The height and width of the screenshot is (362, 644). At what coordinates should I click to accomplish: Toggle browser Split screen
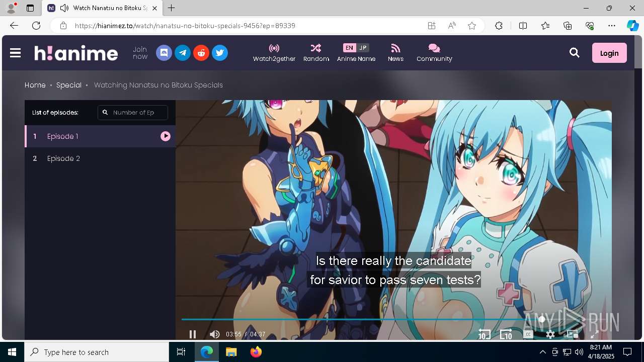click(523, 26)
